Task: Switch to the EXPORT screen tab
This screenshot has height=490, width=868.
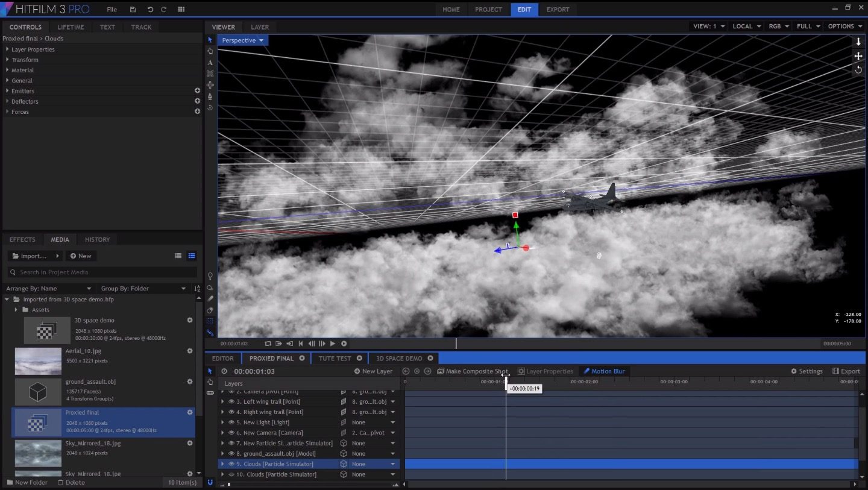Action: [x=558, y=10]
